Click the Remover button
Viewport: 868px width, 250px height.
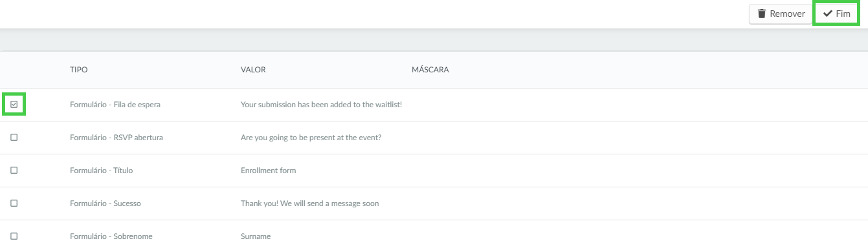pos(780,14)
